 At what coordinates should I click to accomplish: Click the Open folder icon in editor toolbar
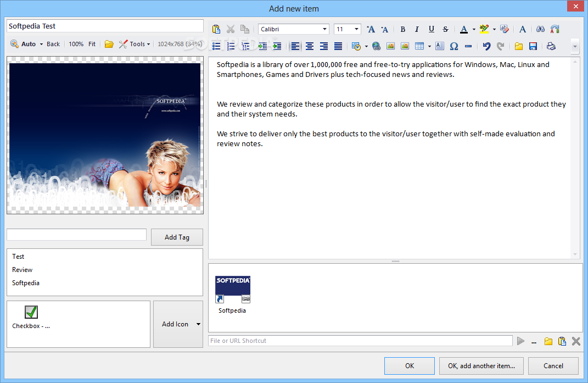pyautogui.click(x=519, y=46)
